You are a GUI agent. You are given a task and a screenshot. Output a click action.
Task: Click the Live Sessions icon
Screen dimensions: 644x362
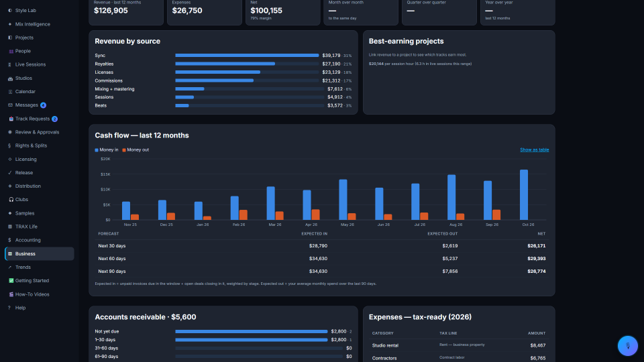point(10,65)
